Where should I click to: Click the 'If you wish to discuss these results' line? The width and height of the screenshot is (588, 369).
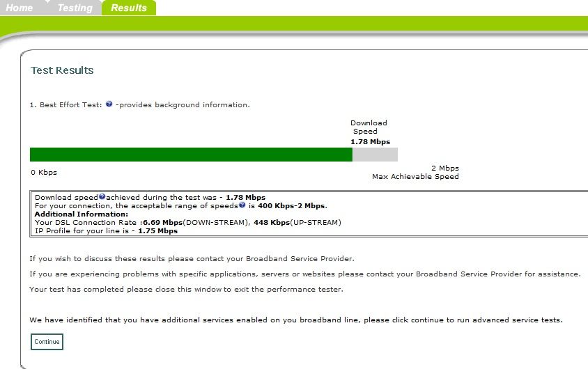pos(192,259)
